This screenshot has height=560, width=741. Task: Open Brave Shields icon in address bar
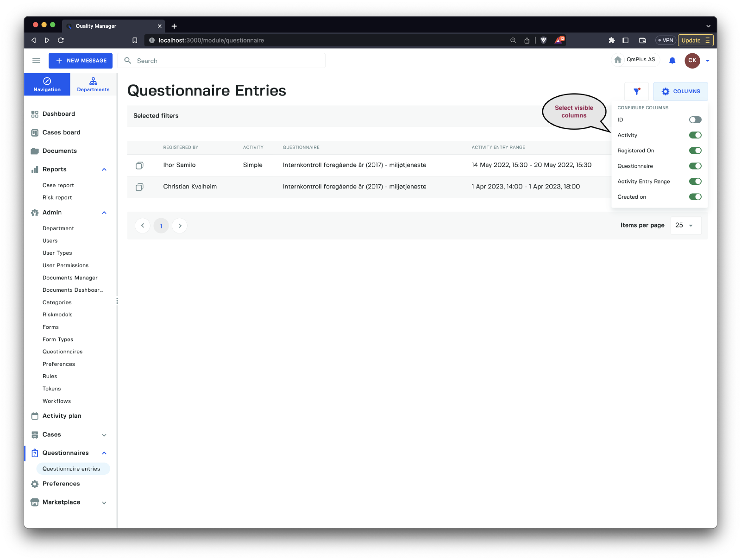tap(544, 40)
